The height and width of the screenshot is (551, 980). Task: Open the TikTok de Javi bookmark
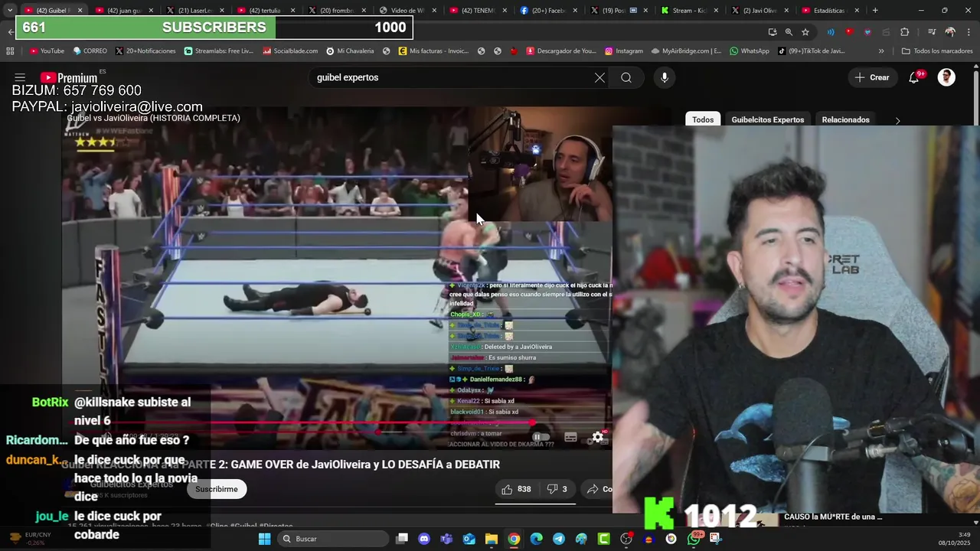point(812,51)
